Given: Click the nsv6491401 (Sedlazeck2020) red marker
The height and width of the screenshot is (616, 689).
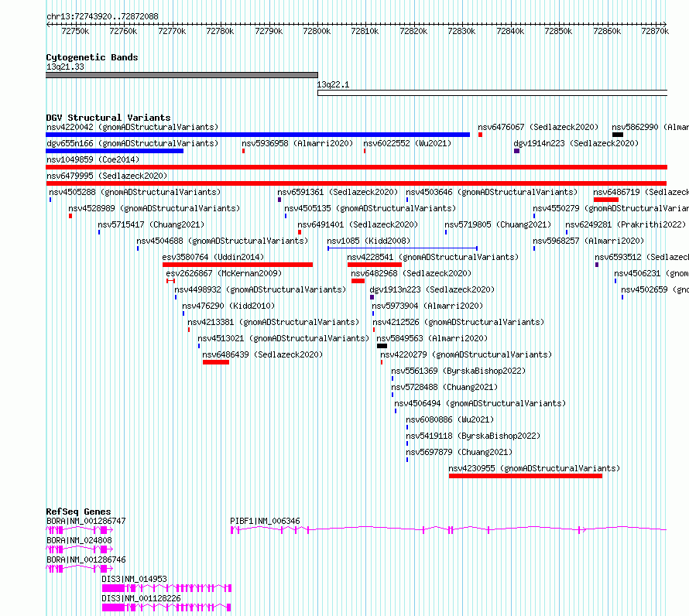Looking at the screenshot, I should tap(300, 232).
